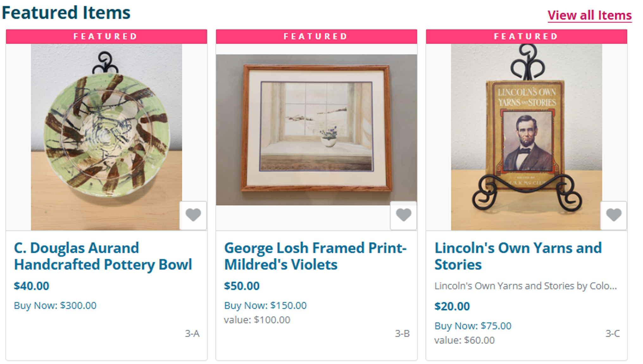Screen dimensions: 643x364
Task: Click the $40.00 current bid price
Action: (x=31, y=286)
